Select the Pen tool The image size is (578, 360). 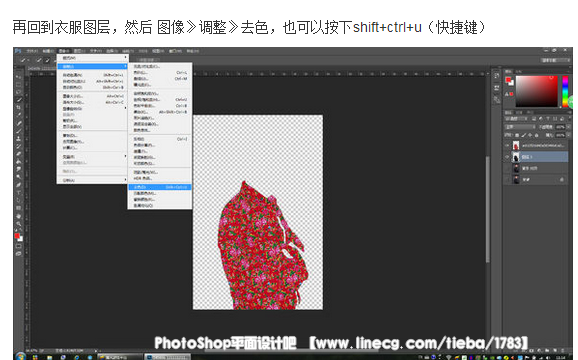pos(18,185)
